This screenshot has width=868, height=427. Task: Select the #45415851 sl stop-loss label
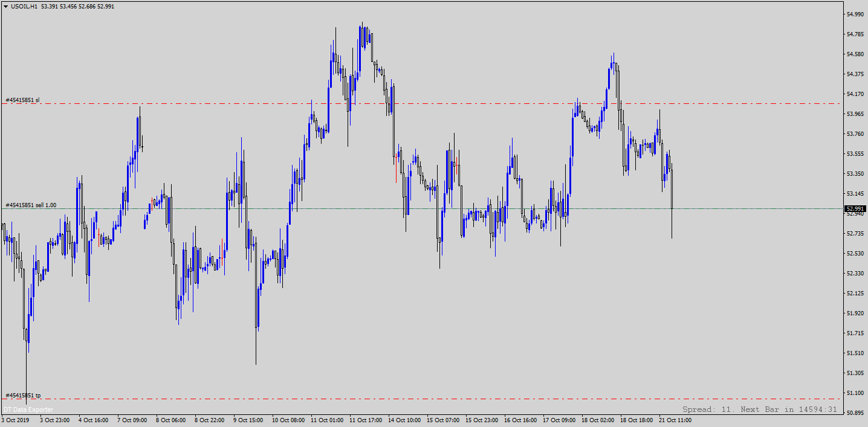23,100
